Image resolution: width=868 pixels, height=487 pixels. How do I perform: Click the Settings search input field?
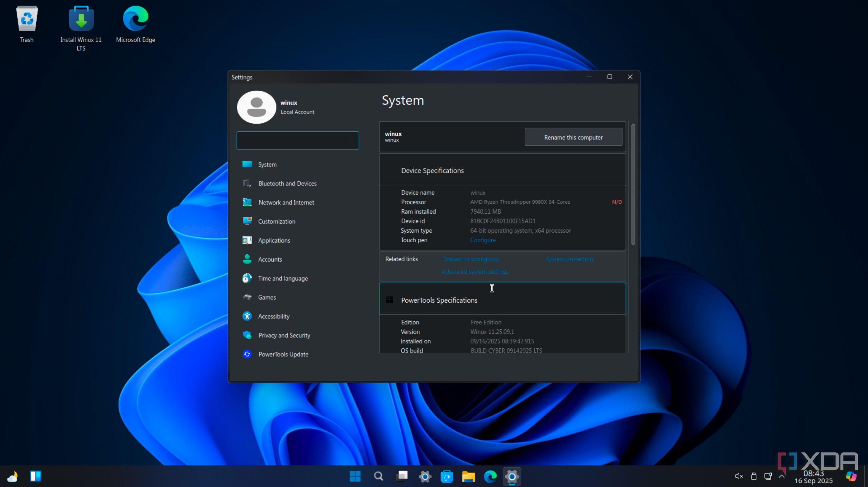click(x=298, y=140)
